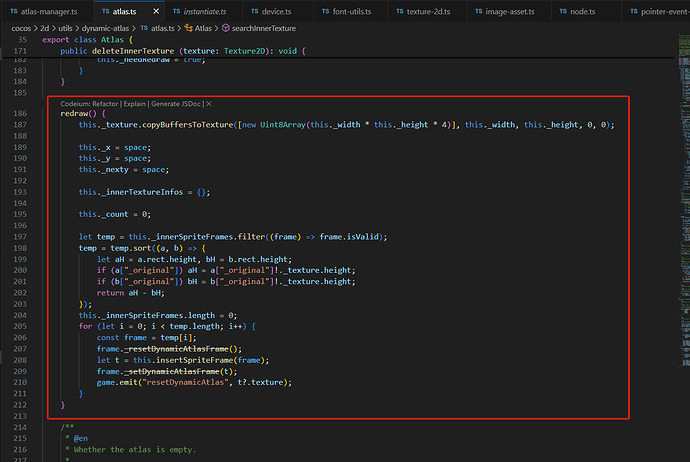Dismiss the Codeium code lens with X
Image resolution: width=690 pixels, height=462 pixels.
(209, 104)
